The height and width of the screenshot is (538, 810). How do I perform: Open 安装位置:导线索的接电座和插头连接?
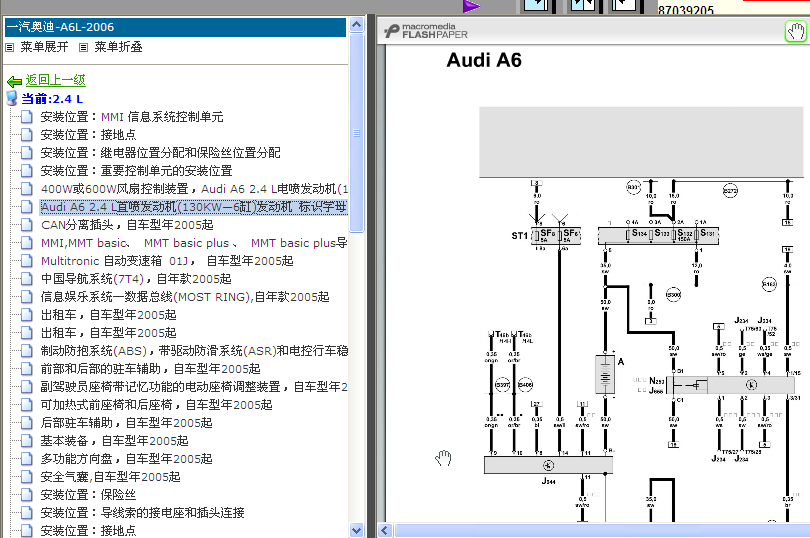(x=142, y=513)
